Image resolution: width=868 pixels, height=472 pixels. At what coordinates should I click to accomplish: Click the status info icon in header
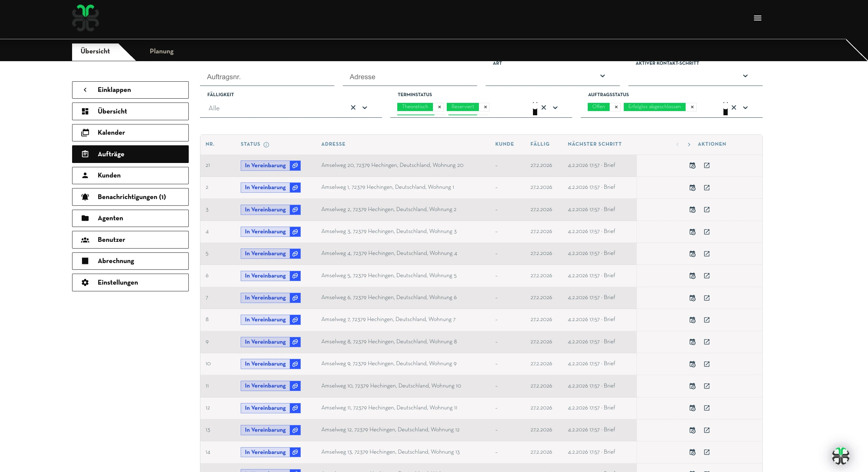[x=266, y=145]
